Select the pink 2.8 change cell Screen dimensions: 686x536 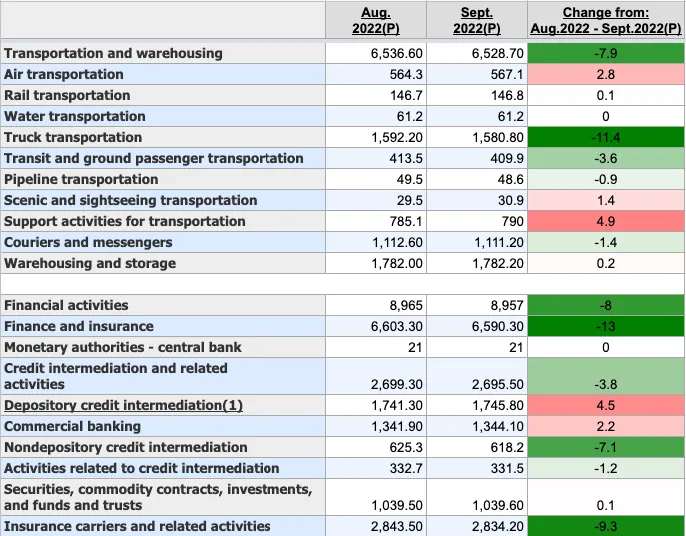(x=606, y=74)
